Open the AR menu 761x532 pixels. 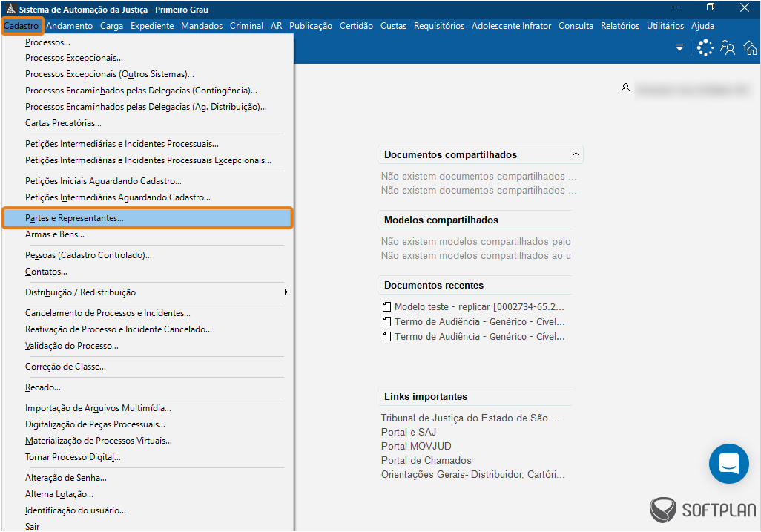(277, 26)
